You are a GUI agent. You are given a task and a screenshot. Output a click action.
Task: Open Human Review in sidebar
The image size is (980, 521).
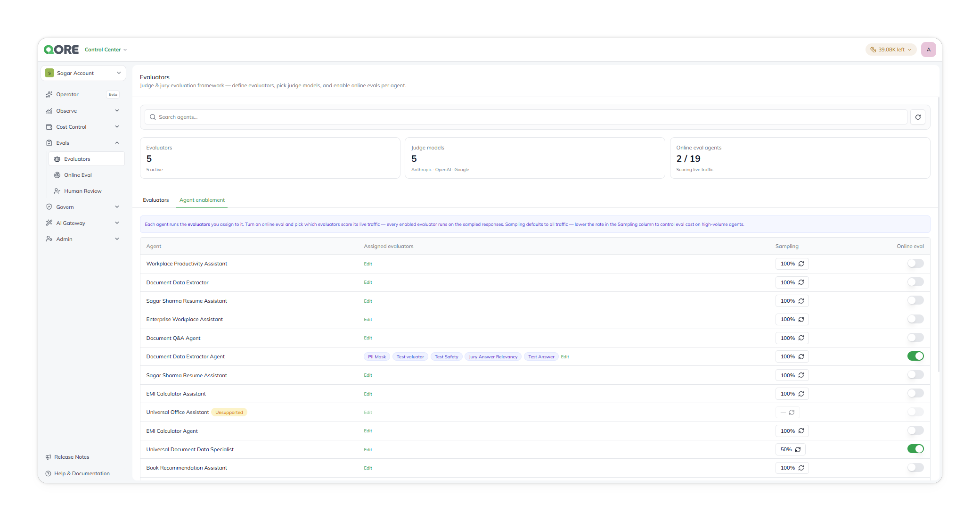87,191
